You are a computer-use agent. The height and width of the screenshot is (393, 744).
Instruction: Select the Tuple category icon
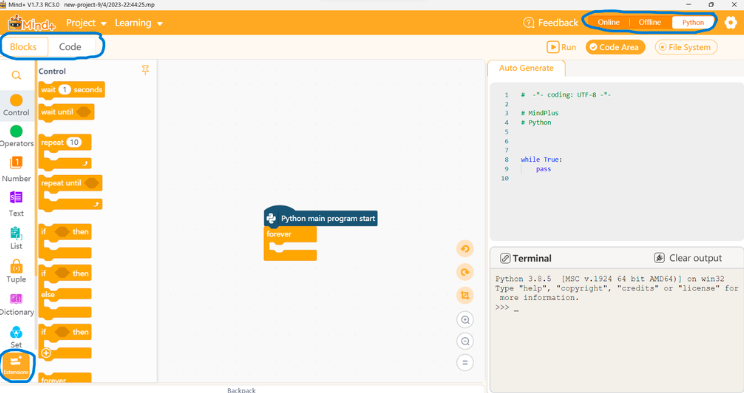[16, 266]
